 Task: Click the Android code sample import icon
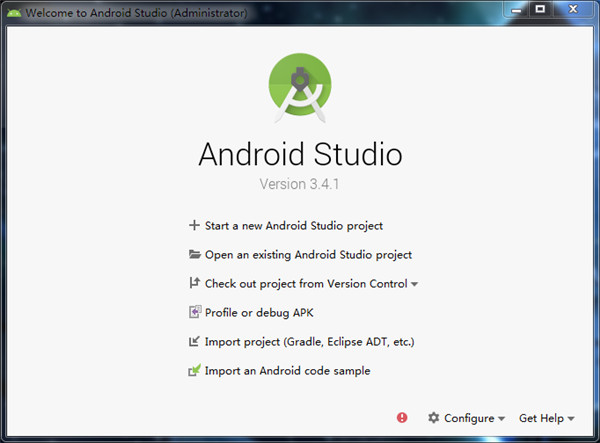194,370
